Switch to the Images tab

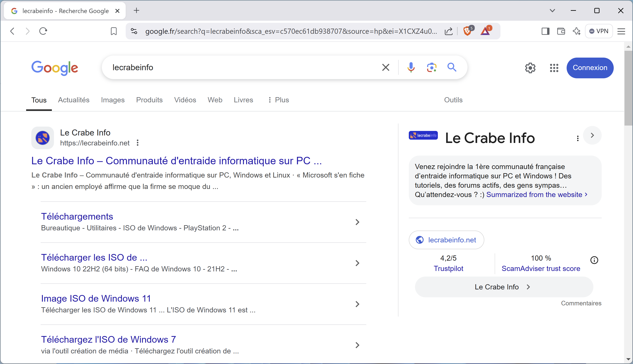(x=113, y=100)
